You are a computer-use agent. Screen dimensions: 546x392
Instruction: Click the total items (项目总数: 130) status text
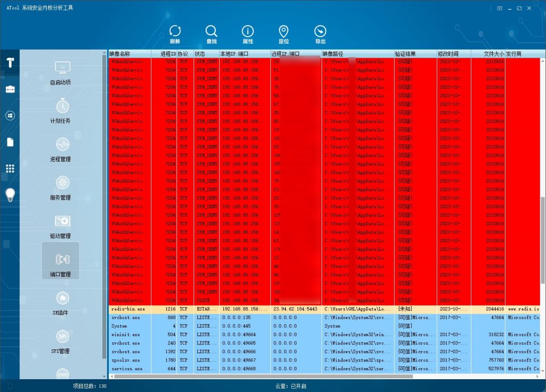[90, 386]
